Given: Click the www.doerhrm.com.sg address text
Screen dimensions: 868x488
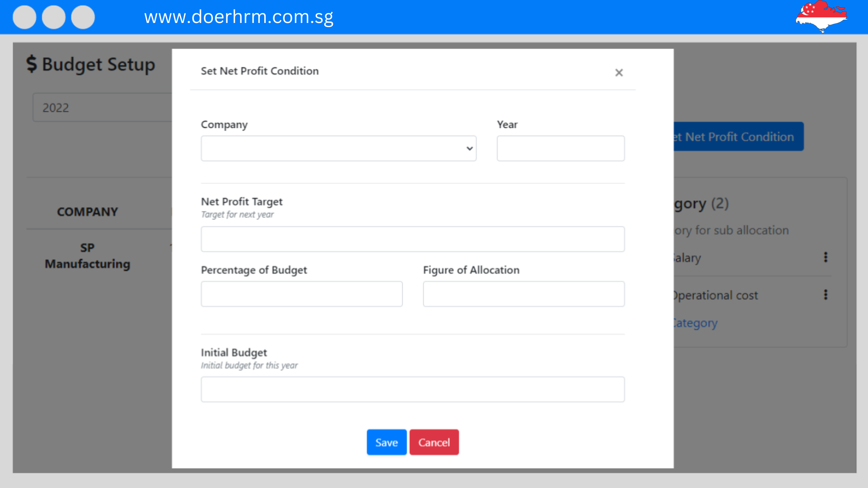Looking at the screenshot, I should click(239, 17).
